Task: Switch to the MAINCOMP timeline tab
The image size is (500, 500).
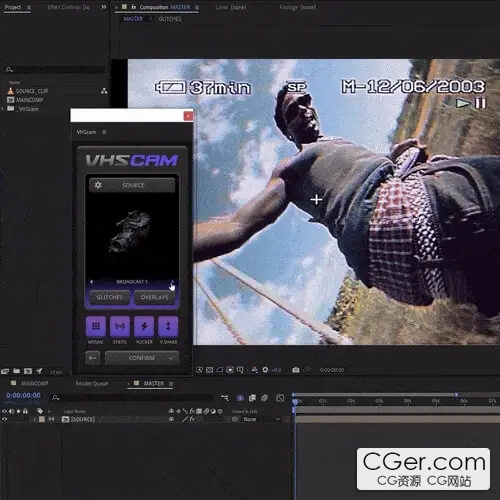Action: tap(35, 383)
